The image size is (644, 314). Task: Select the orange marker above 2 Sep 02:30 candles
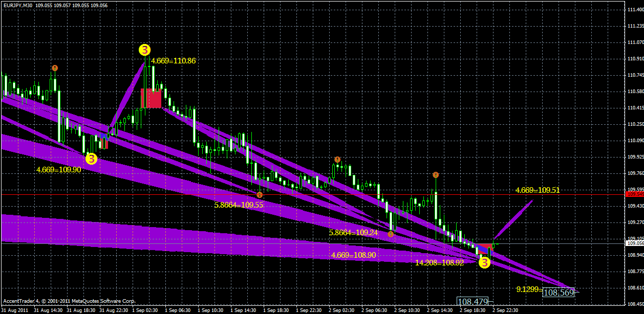336,160
